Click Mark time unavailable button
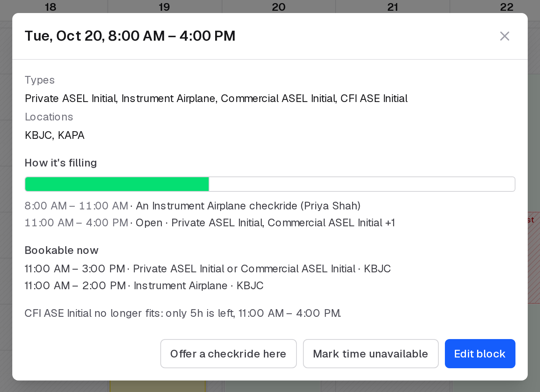The width and height of the screenshot is (540, 392). (x=370, y=354)
